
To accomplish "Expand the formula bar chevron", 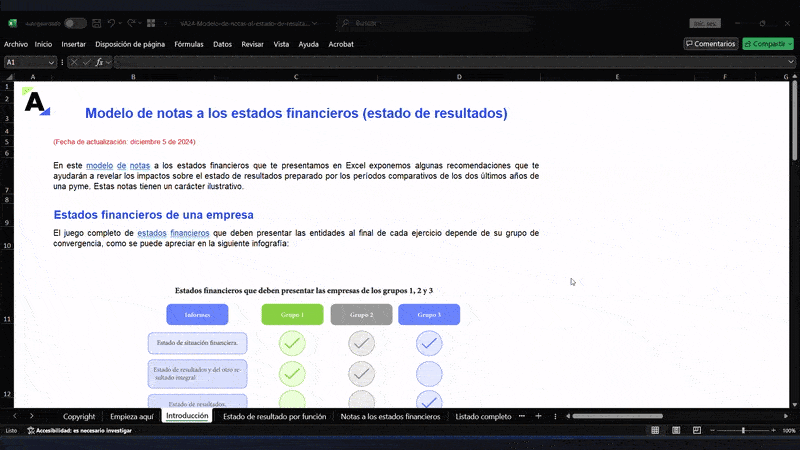I will pyautogui.click(x=790, y=62).
